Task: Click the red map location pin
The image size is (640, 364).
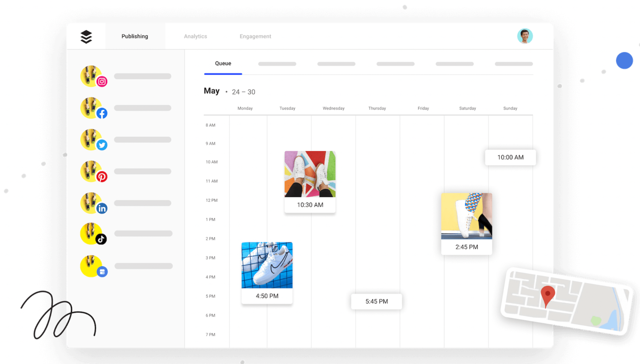Action: pyautogui.click(x=548, y=296)
